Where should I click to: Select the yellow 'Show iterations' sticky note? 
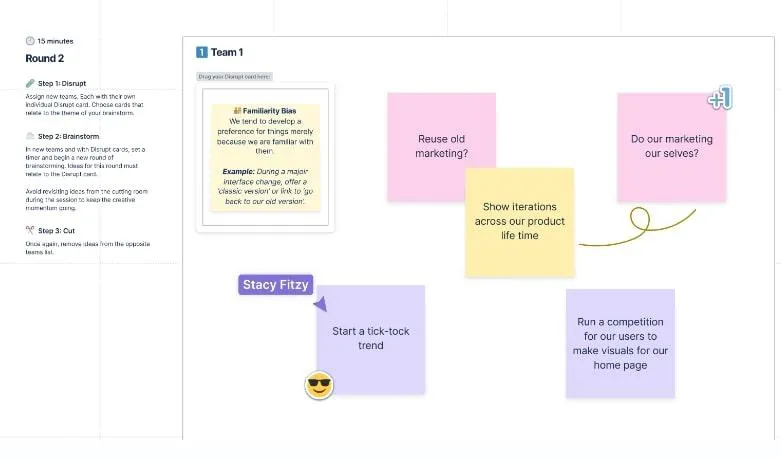(x=520, y=222)
